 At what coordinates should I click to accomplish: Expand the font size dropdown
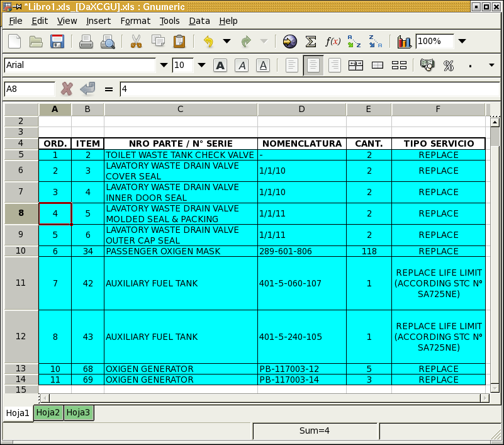(202, 65)
